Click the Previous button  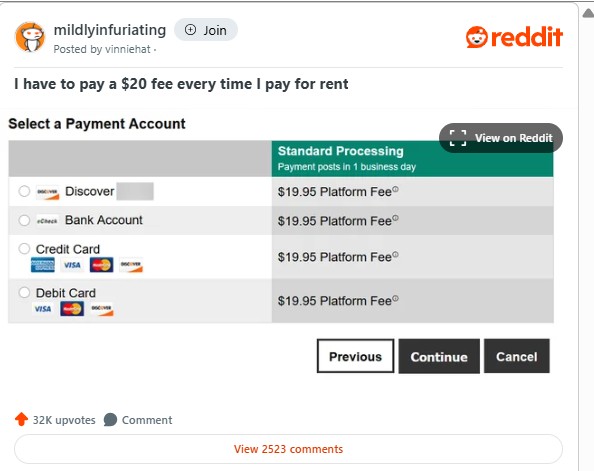[x=355, y=356]
